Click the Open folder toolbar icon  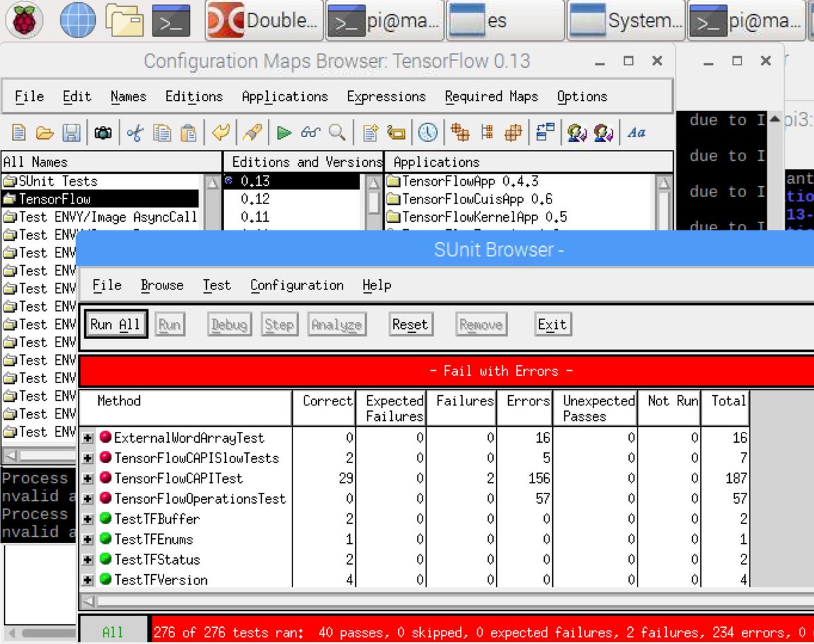click(x=45, y=133)
